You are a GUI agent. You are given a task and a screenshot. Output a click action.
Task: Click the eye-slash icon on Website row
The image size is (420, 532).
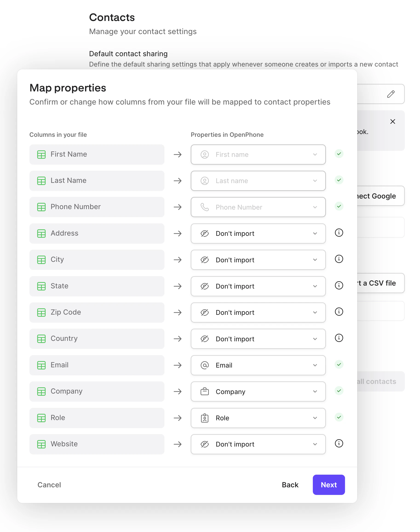[205, 444]
